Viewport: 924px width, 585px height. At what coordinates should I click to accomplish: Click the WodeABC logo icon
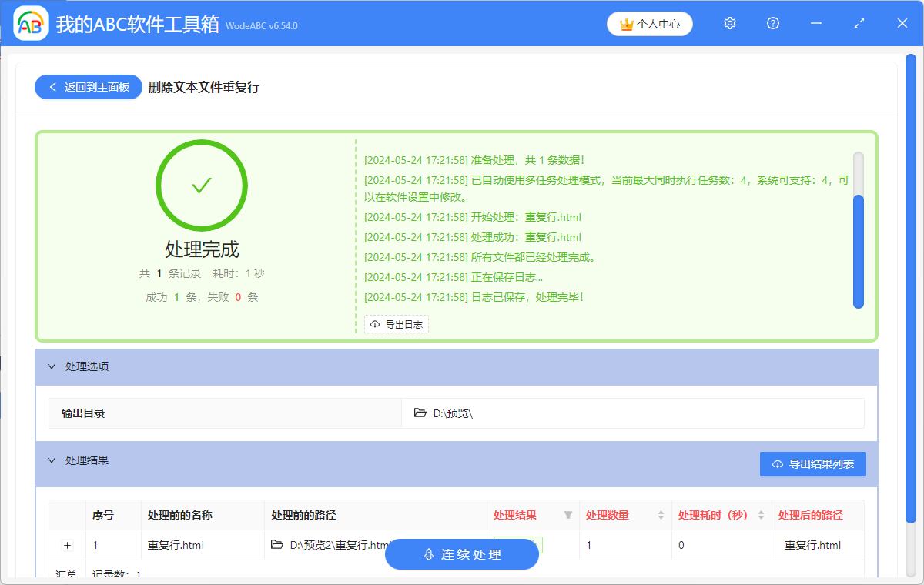30,22
